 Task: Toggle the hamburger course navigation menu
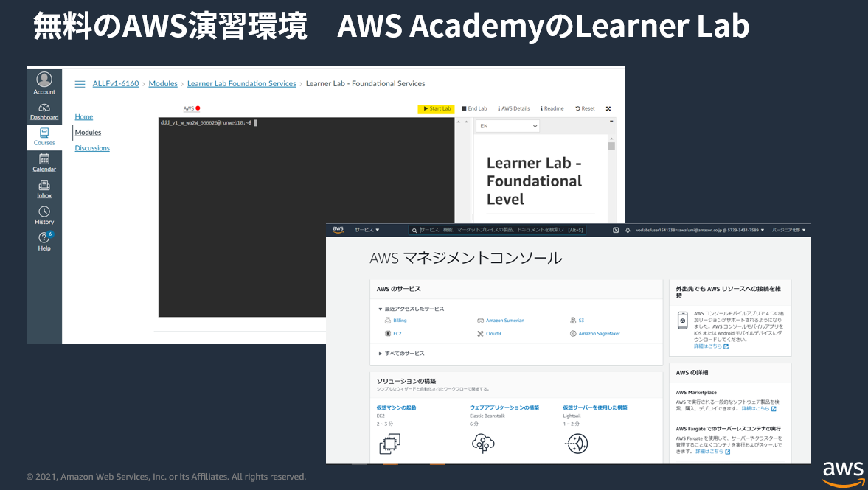pyautogui.click(x=80, y=84)
